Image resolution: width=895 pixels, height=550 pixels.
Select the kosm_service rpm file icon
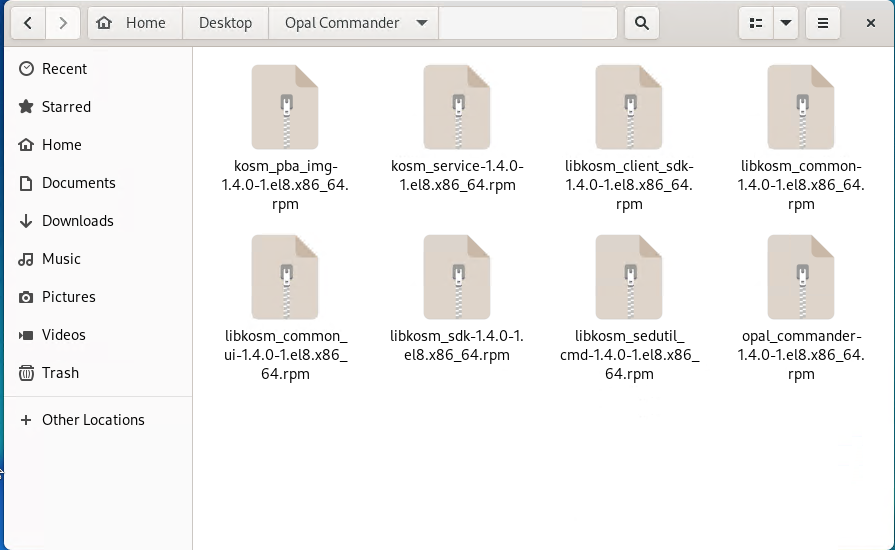(457, 107)
